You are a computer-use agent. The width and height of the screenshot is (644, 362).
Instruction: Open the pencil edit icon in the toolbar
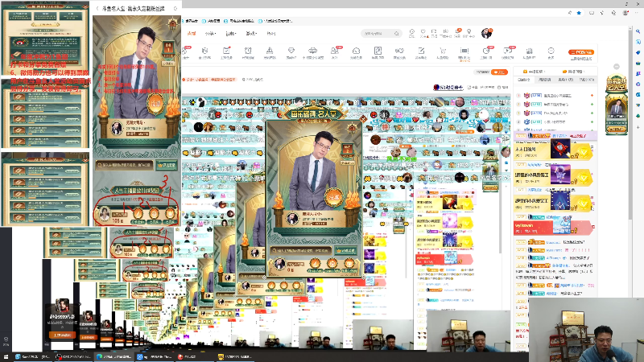421,51
